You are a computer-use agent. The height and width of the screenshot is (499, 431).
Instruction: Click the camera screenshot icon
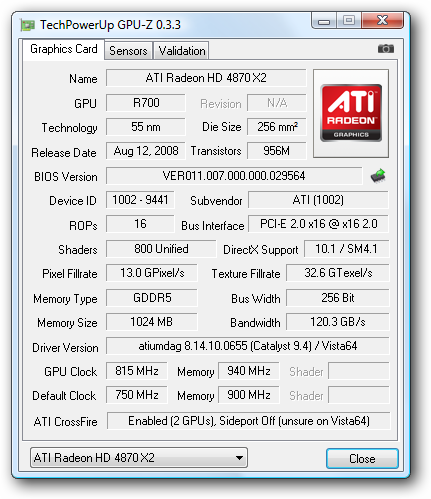click(x=386, y=49)
